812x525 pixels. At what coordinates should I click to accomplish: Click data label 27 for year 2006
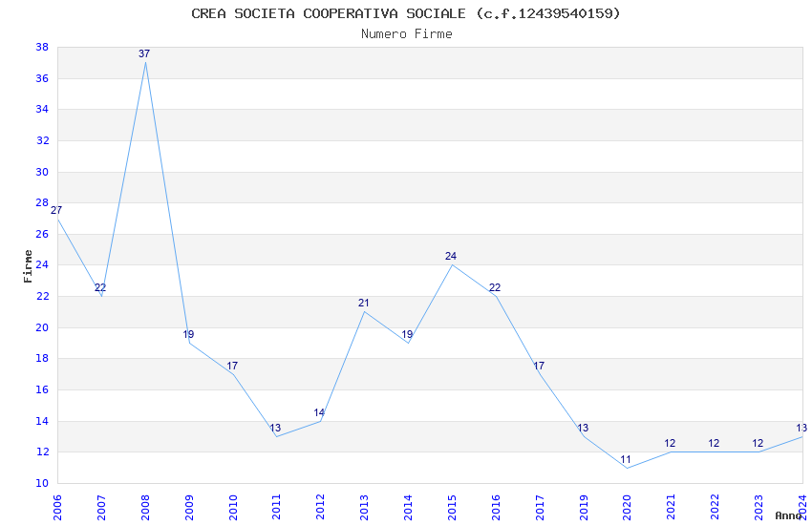coord(56,211)
